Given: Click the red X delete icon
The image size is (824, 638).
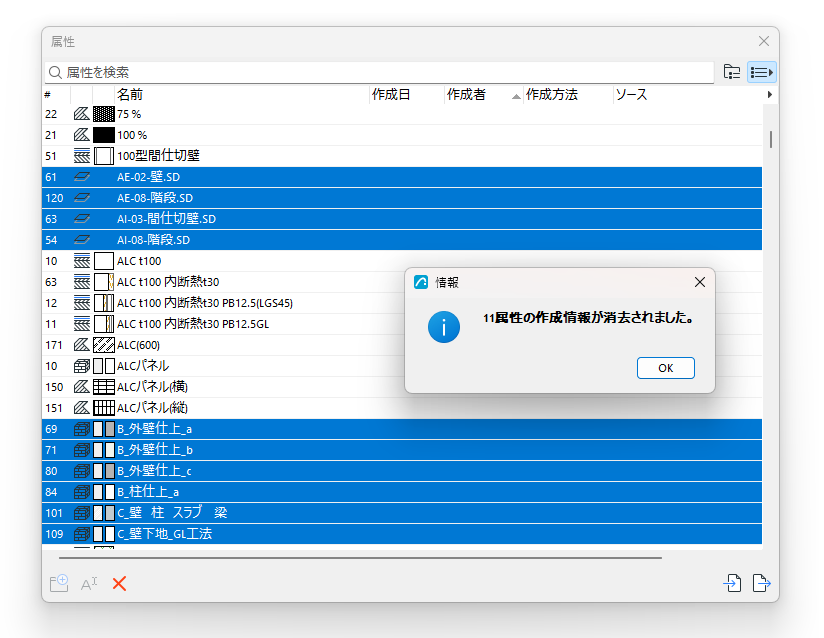Looking at the screenshot, I should (119, 583).
